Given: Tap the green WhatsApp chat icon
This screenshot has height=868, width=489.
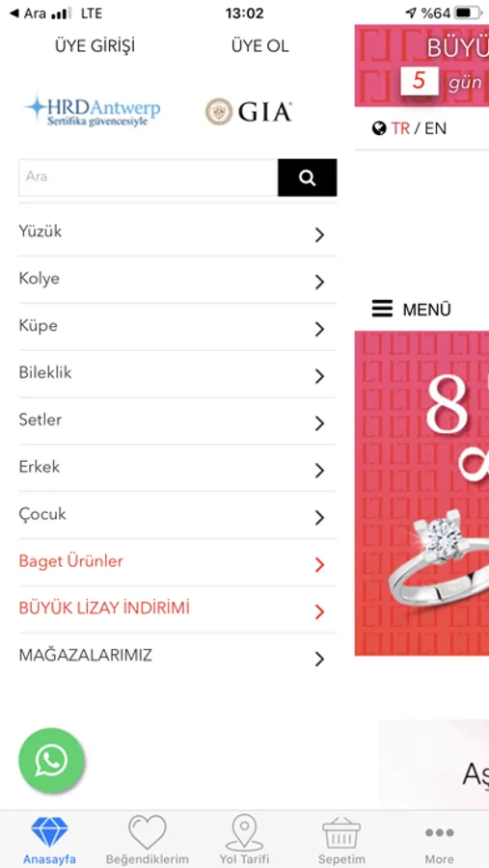Looking at the screenshot, I should [51, 761].
